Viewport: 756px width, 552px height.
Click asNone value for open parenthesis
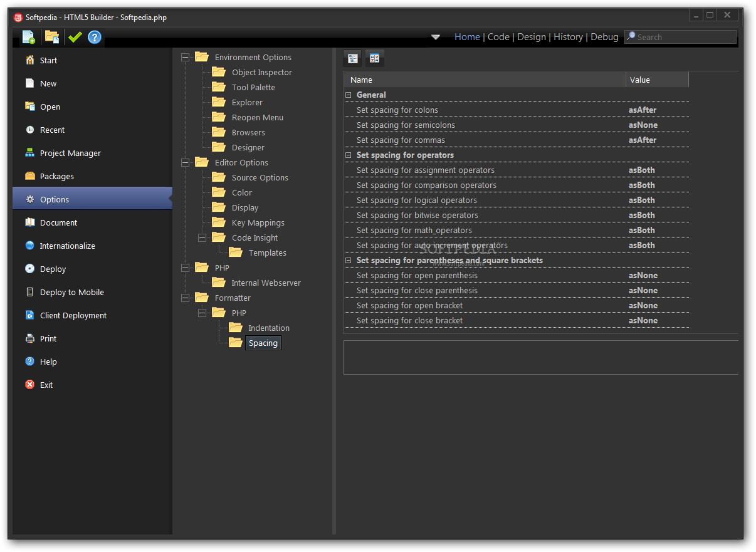pyautogui.click(x=643, y=275)
